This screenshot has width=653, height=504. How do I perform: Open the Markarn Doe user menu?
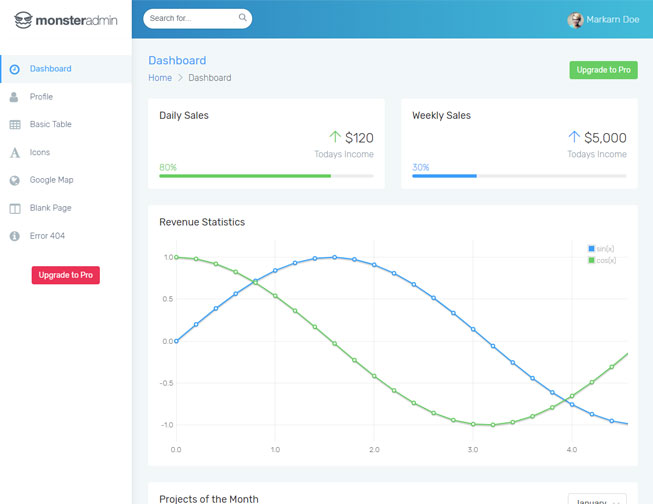(x=604, y=20)
